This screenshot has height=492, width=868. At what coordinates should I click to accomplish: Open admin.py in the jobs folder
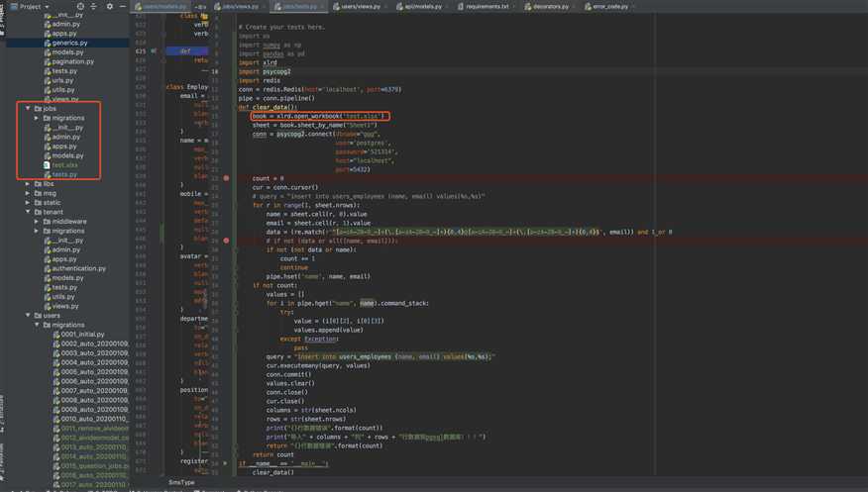tap(65, 137)
